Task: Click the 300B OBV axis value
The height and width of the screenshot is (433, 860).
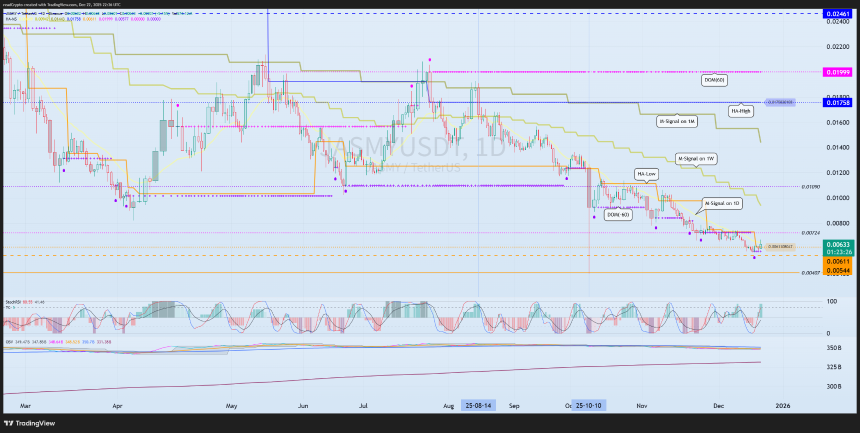Action: [834, 387]
